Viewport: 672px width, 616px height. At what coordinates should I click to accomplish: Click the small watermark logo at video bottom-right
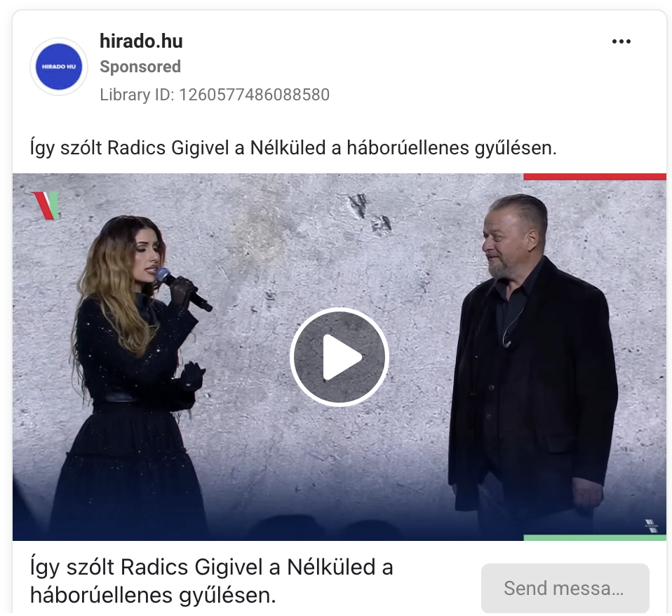click(651, 525)
